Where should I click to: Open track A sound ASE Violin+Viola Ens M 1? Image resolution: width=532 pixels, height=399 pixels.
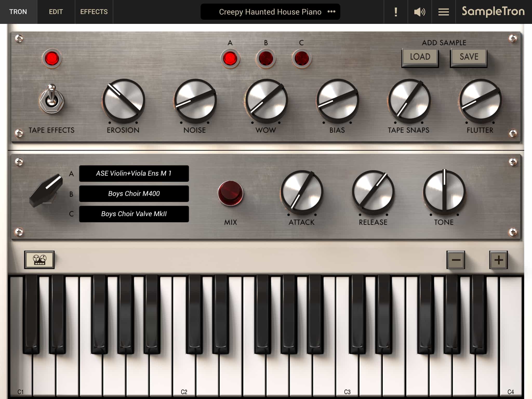click(134, 173)
